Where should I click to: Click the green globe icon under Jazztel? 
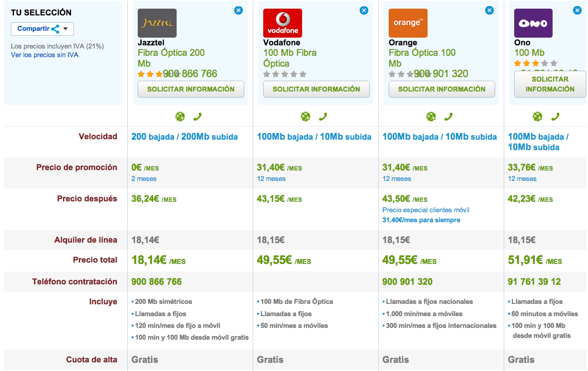(180, 117)
